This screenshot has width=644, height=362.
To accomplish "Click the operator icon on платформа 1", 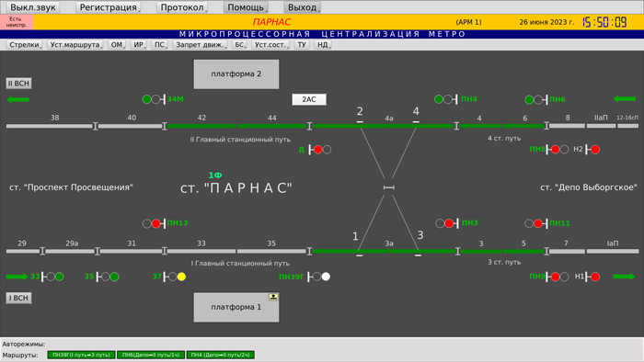I will point(273,297).
